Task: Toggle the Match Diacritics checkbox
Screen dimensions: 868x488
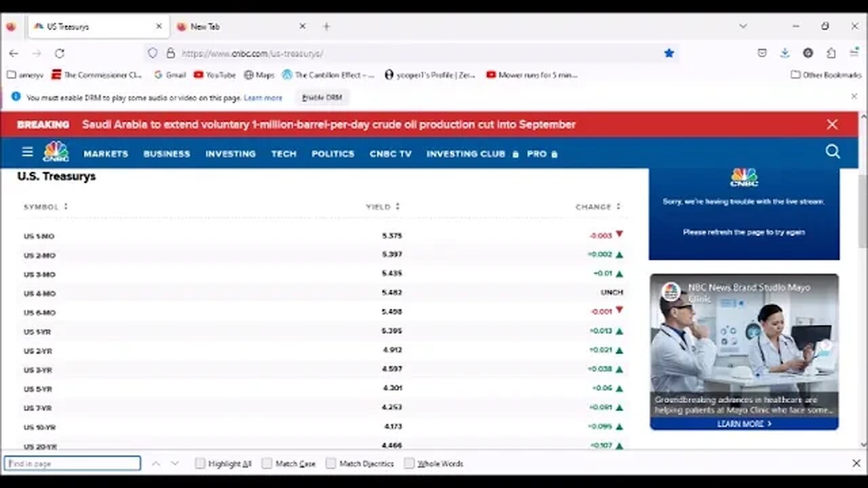Action: point(331,464)
